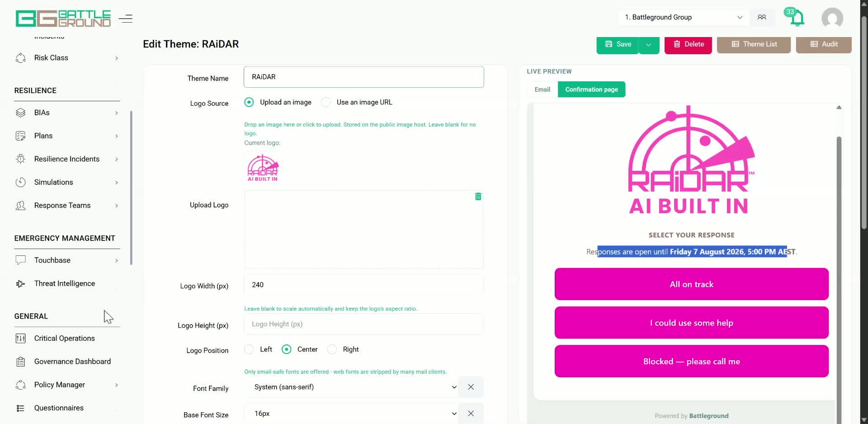This screenshot has height=424, width=868.
Task: Delete the RAiDAR theme
Action: (x=688, y=44)
